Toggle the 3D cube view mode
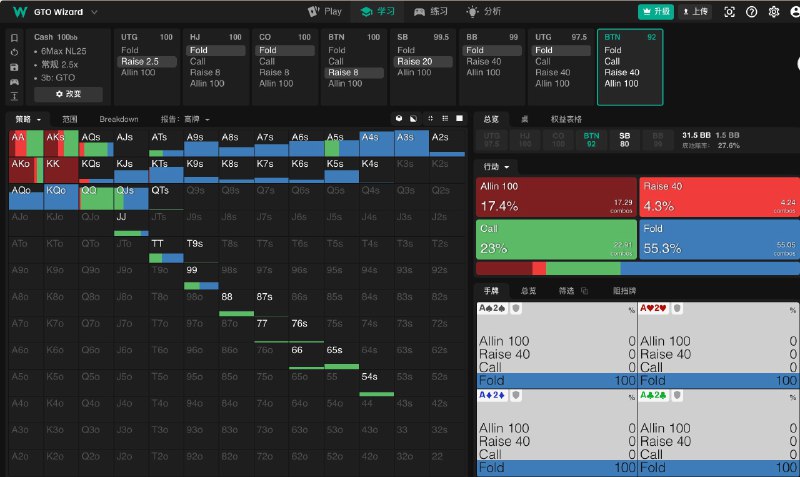800x477 pixels. pyautogui.click(x=398, y=119)
